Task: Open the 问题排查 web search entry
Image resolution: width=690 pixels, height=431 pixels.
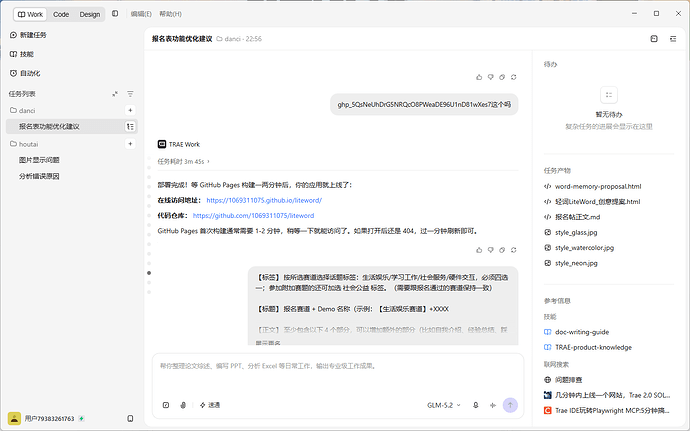Action: [x=563, y=379]
